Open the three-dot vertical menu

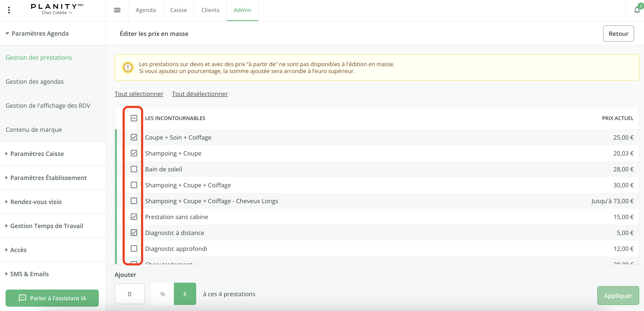(x=9, y=10)
